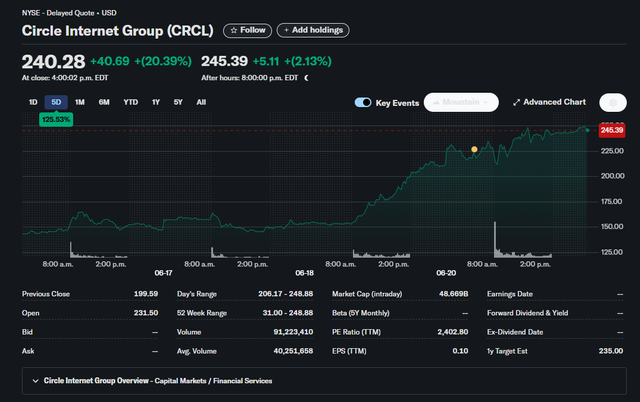
Task: Click 52 Week Range 31.00 - 248.88
Action: click(x=288, y=313)
